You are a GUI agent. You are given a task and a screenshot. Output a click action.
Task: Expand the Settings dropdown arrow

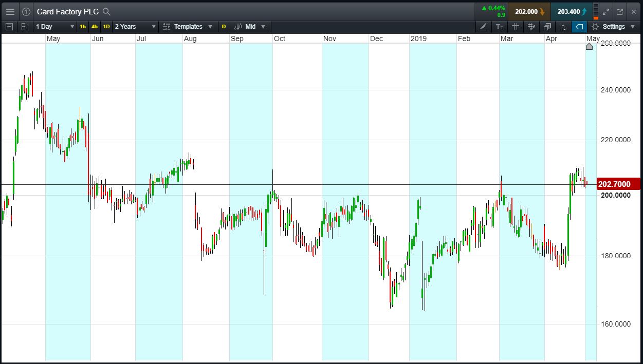coord(632,27)
